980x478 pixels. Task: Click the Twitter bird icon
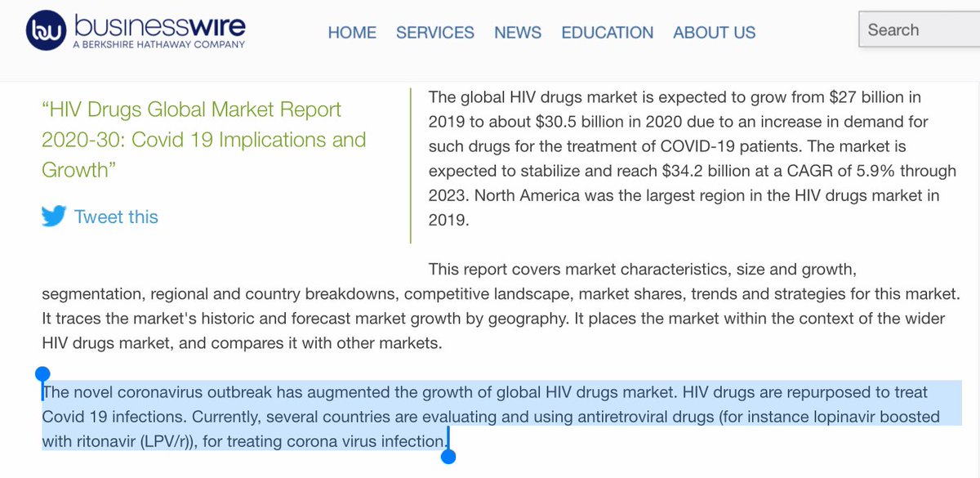tap(54, 217)
